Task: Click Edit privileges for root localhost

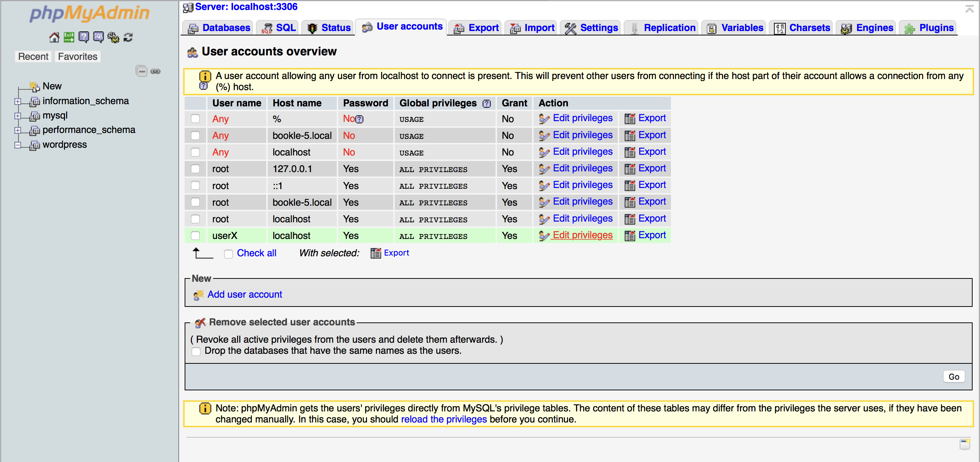Action: (x=582, y=219)
